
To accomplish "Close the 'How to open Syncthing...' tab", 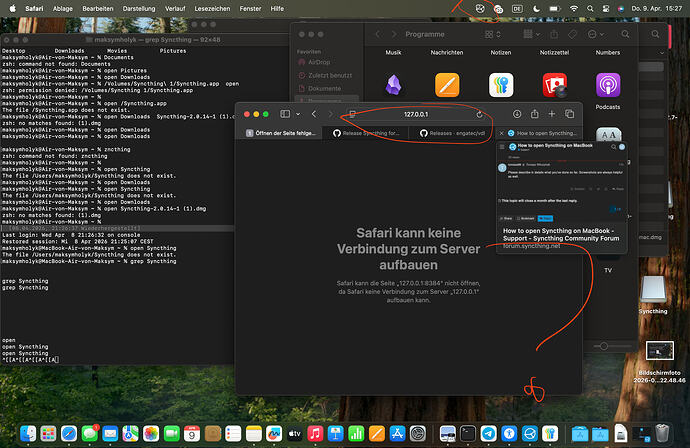I will [x=501, y=133].
